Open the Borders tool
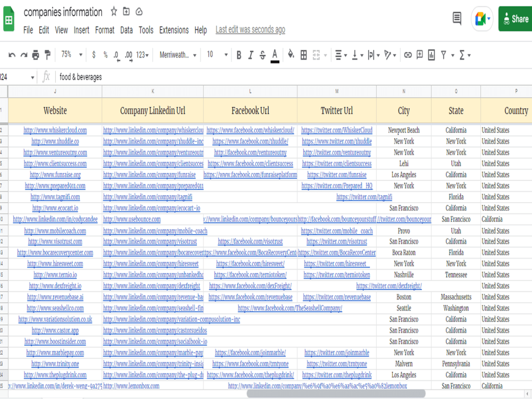532x399 pixels. (x=304, y=55)
